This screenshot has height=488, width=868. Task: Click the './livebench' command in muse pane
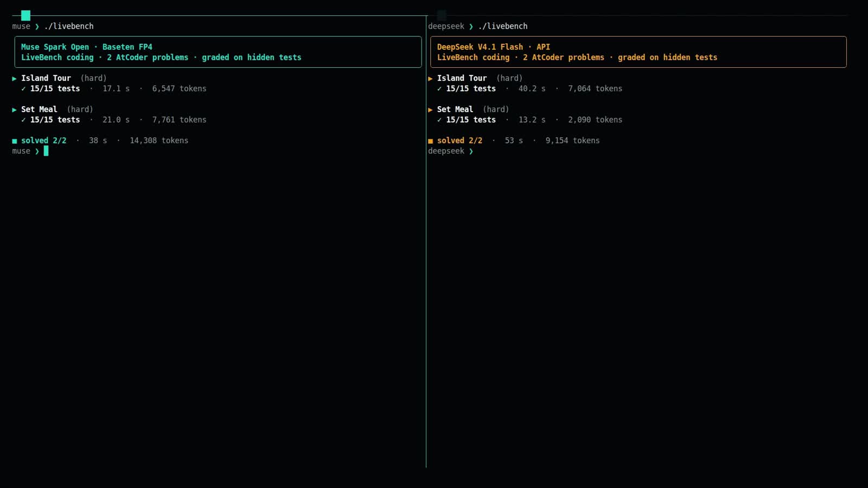[69, 26]
